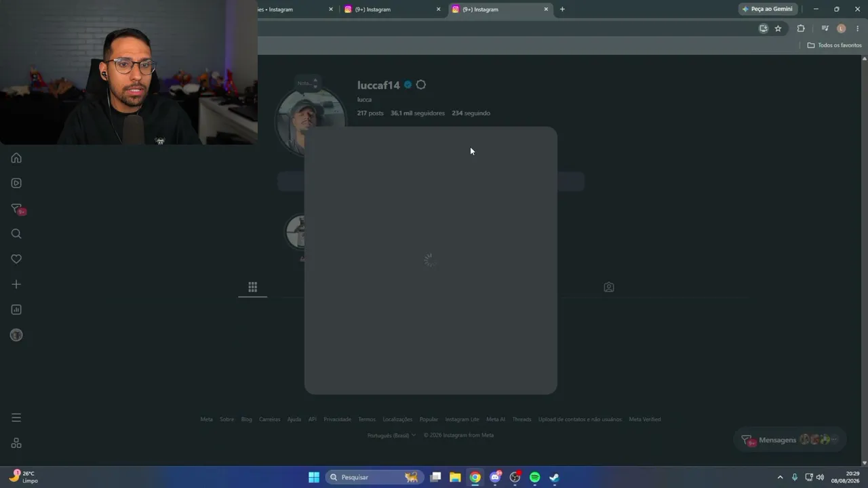Image resolution: width=868 pixels, height=488 pixels.
Task: Open the Todos os favoritos folder
Action: point(834,45)
